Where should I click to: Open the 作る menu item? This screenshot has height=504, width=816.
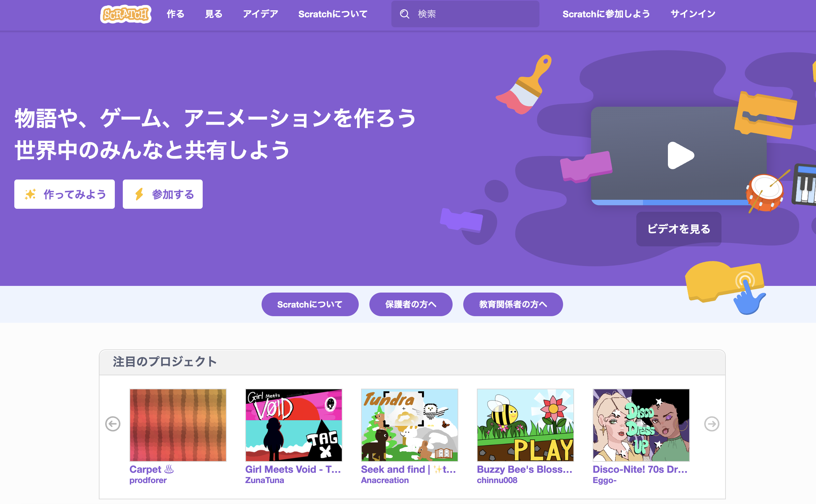(175, 14)
